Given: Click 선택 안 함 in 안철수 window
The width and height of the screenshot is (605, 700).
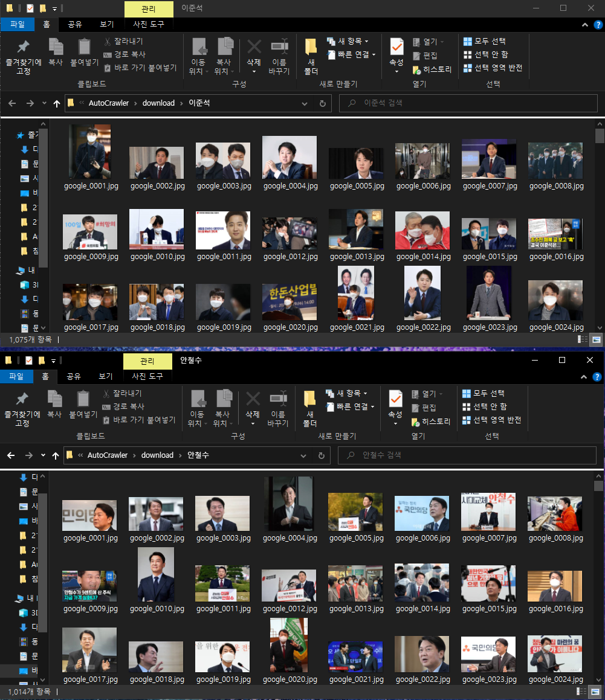Looking at the screenshot, I should click(x=484, y=406).
